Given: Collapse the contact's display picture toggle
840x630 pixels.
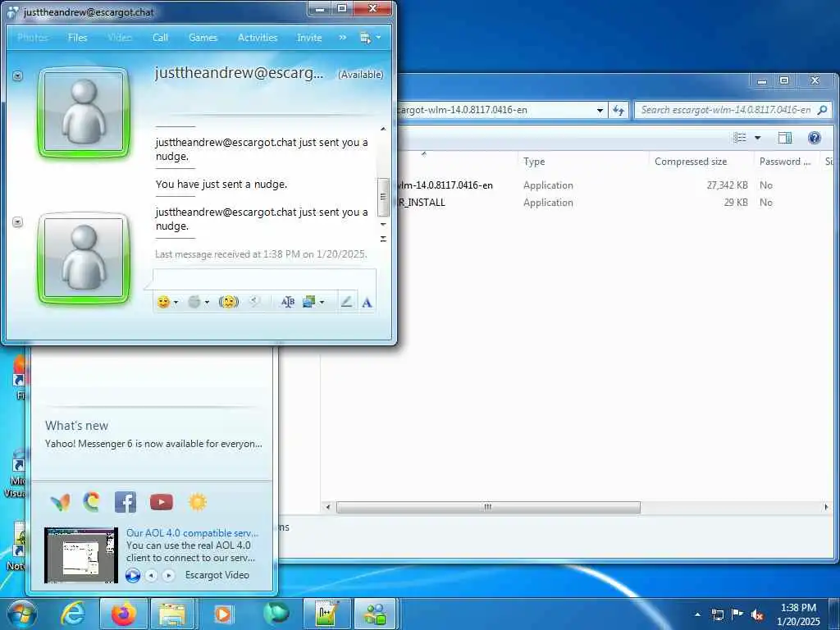Looking at the screenshot, I should 18,76.
